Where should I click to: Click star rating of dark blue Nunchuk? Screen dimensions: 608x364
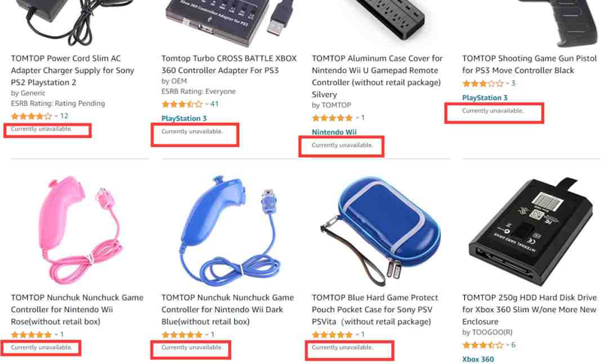pos(182,335)
